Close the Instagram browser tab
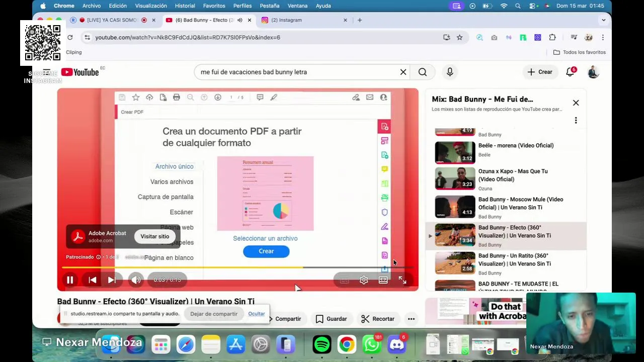Viewport: 644px width, 362px height. pyautogui.click(x=345, y=20)
